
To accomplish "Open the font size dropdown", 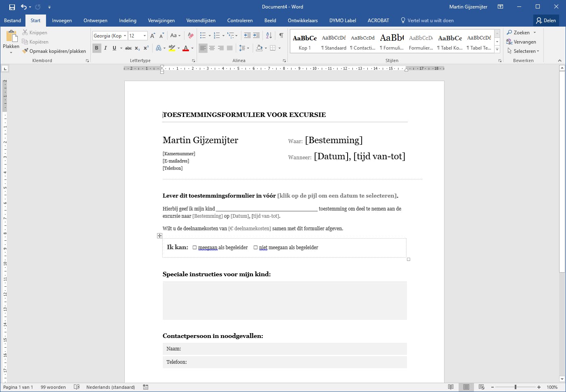I will tap(145, 36).
